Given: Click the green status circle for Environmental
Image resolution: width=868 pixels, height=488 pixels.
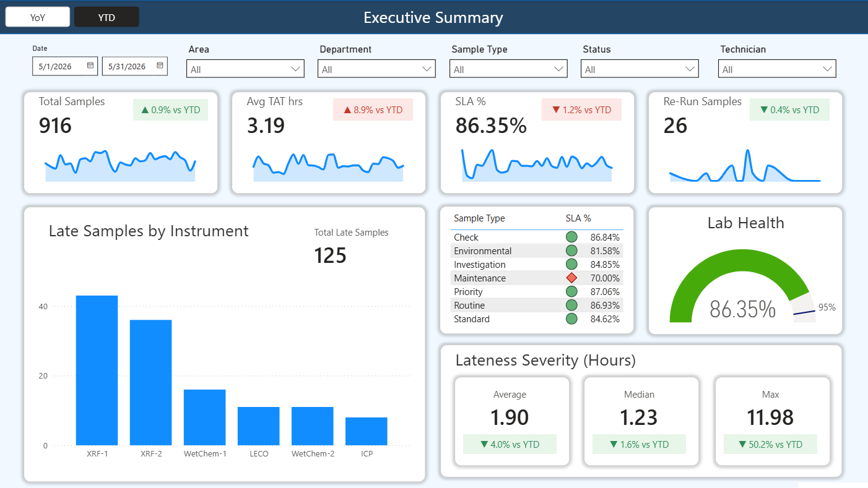Looking at the screenshot, I should click(x=571, y=250).
